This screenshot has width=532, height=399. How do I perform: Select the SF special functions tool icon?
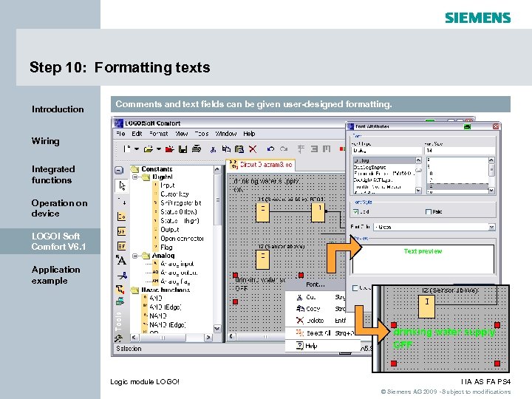click(121, 245)
